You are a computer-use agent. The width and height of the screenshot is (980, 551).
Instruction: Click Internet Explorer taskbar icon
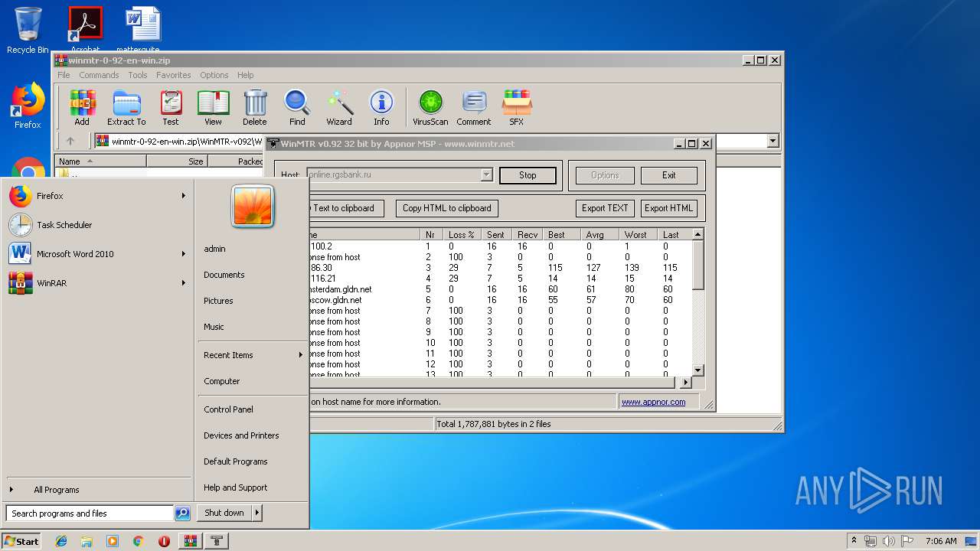[61, 541]
